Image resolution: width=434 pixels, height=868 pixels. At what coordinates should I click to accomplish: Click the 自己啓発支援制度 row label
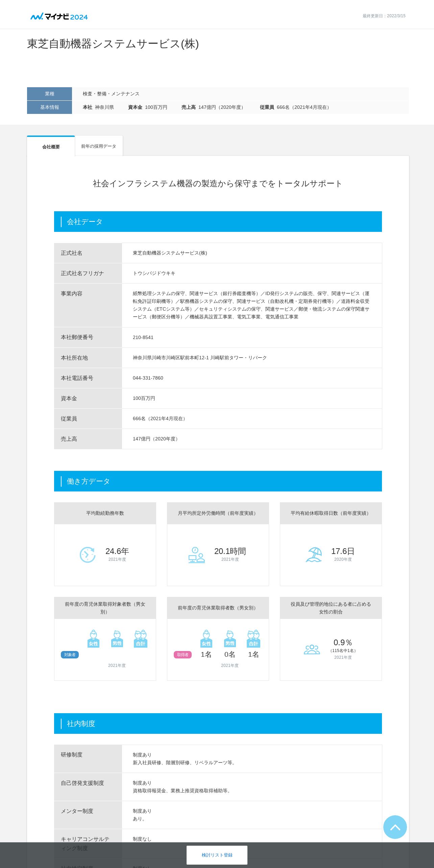point(82,783)
